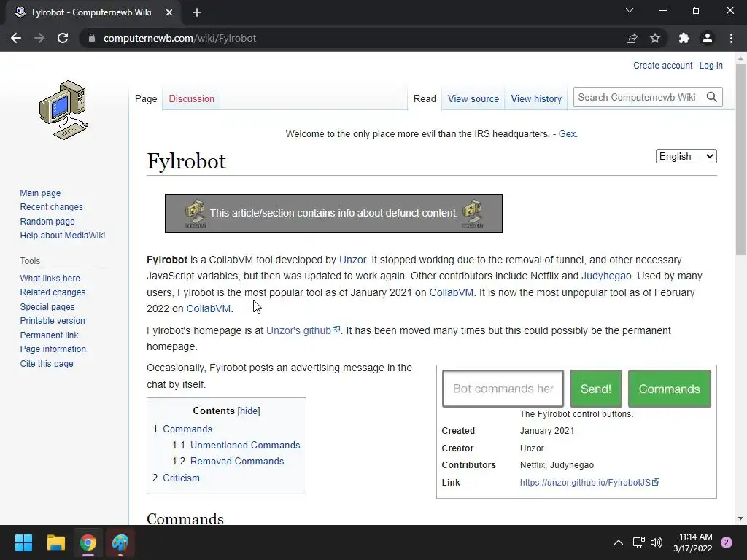Click the CollabVM link after February 2022
Viewport: 747px width, 560px height.
click(x=208, y=308)
